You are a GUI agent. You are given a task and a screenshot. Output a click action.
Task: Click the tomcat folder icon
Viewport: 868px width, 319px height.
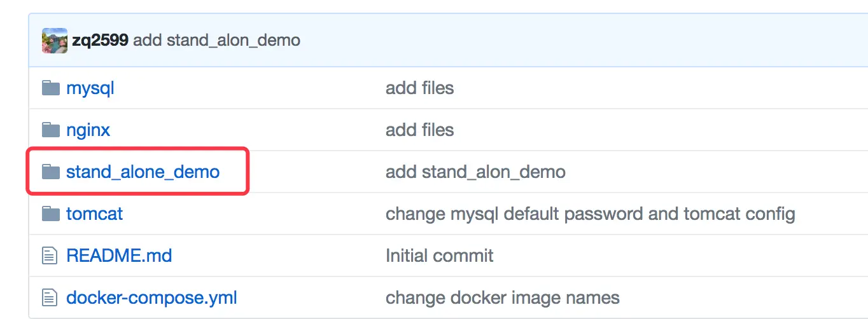[50, 214]
